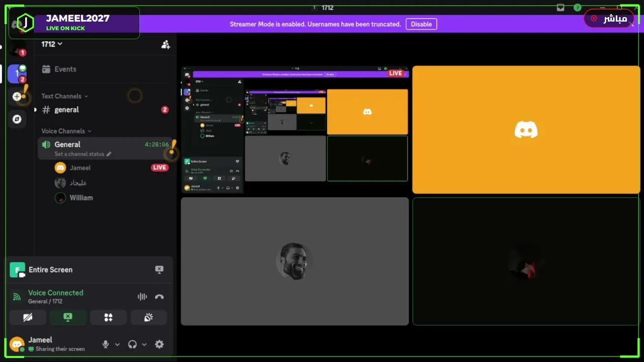Disconnect using the hang-up phone icon
Image resolution: width=644 pixels, height=362 pixels.
coord(159,297)
